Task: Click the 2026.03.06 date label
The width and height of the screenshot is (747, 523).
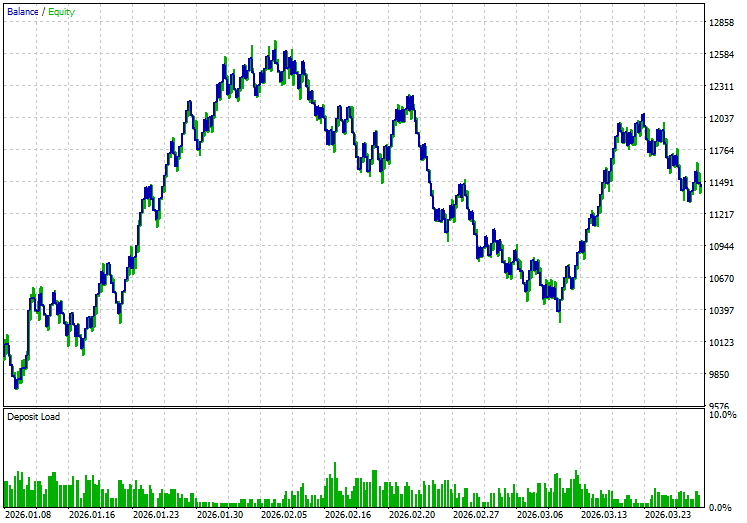Action: click(540, 514)
